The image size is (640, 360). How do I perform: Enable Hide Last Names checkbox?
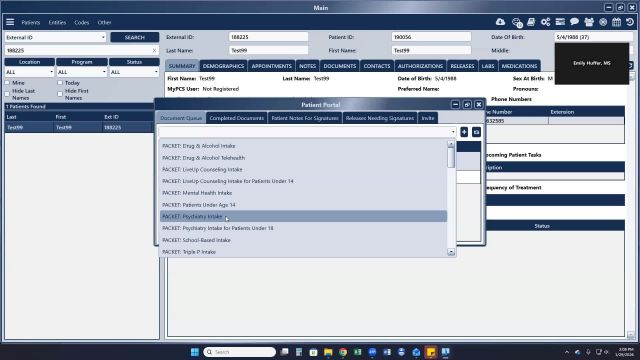coord(7,94)
